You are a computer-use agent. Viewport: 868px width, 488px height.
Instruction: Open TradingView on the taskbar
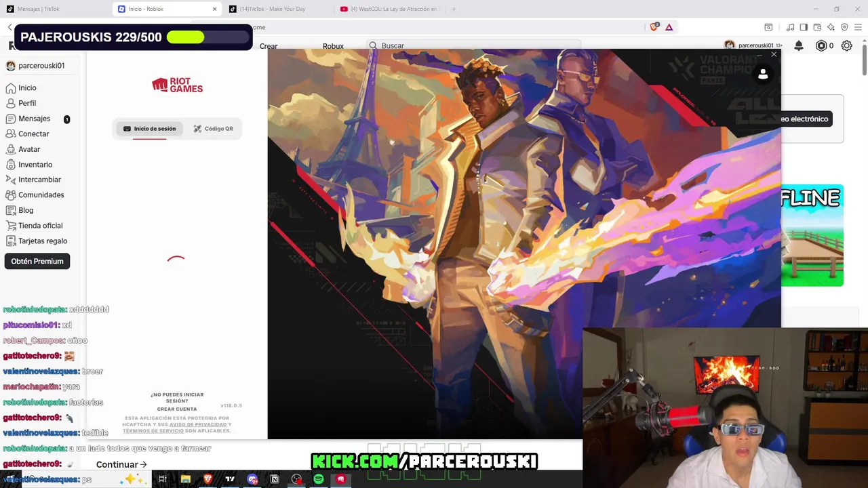[230, 479]
